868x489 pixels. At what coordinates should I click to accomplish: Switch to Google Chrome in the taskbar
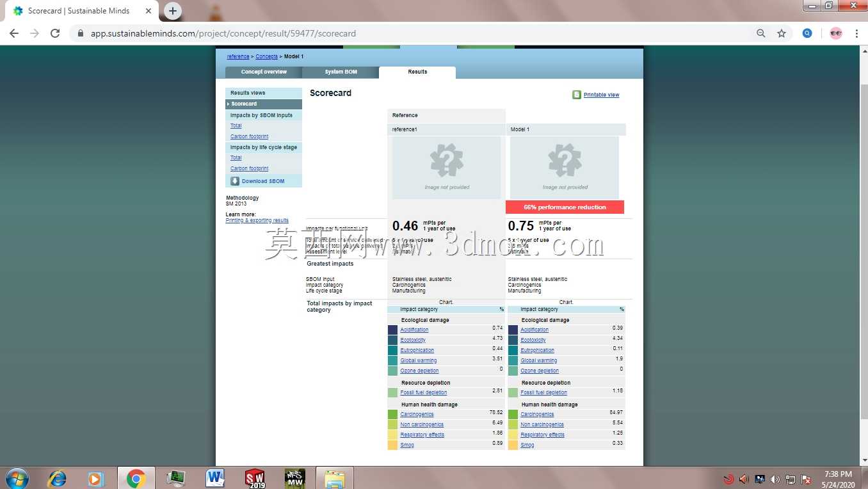[136, 478]
